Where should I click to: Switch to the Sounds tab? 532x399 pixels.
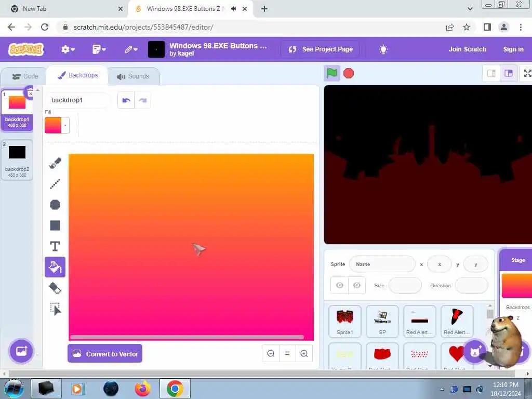(133, 76)
